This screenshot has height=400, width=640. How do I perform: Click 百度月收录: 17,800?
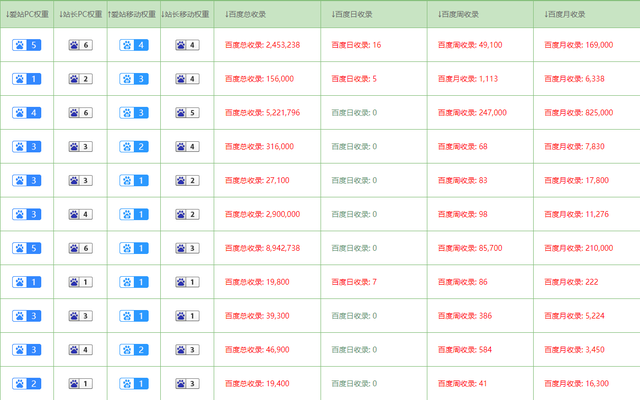577,180
